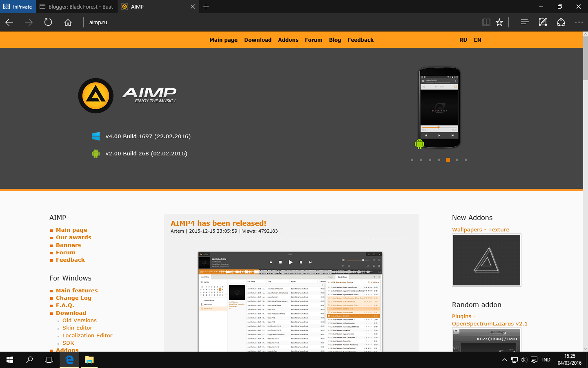Switch site language to EN
This screenshot has height=368, width=588.
pos(477,40)
